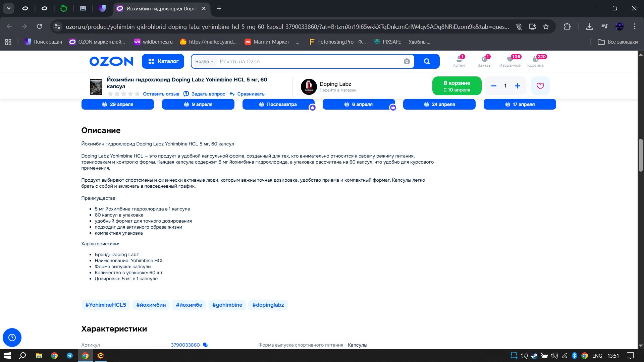Open Заказы orders icon
This screenshot has width=644, height=362.
pyautogui.click(x=484, y=61)
